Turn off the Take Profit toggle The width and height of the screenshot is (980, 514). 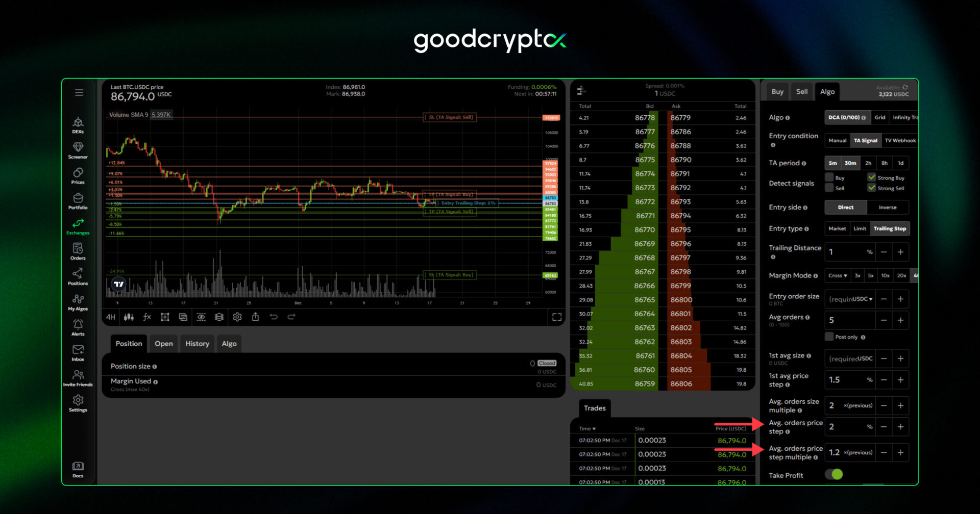834,475
